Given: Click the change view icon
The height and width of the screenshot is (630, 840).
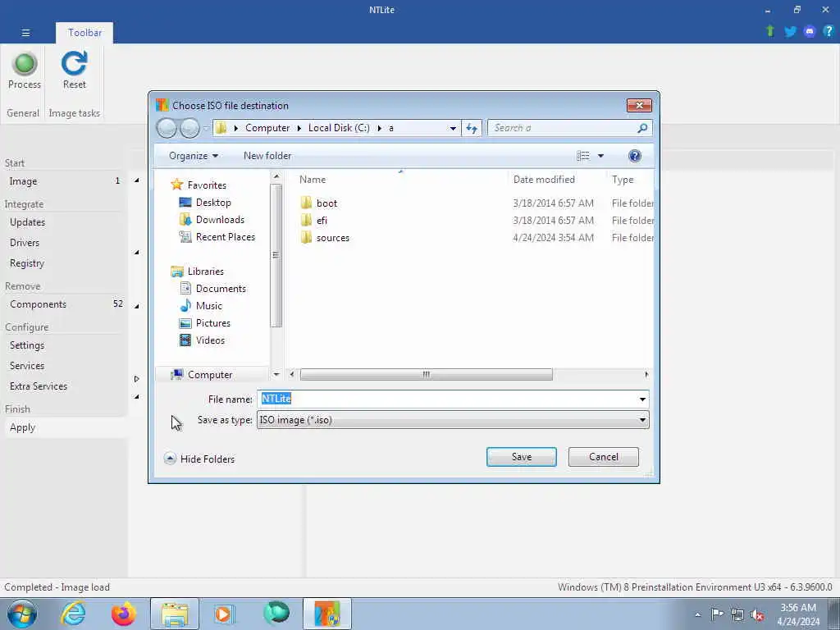Looking at the screenshot, I should point(583,156).
